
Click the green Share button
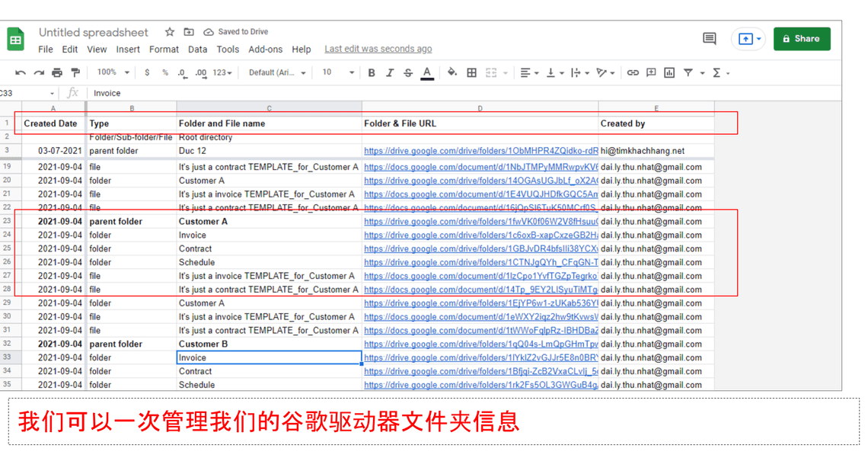802,39
